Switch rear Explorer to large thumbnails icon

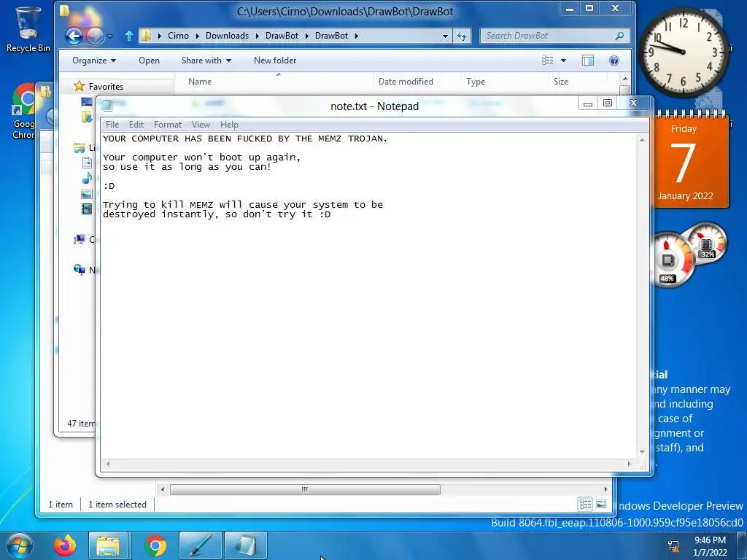click(x=601, y=504)
